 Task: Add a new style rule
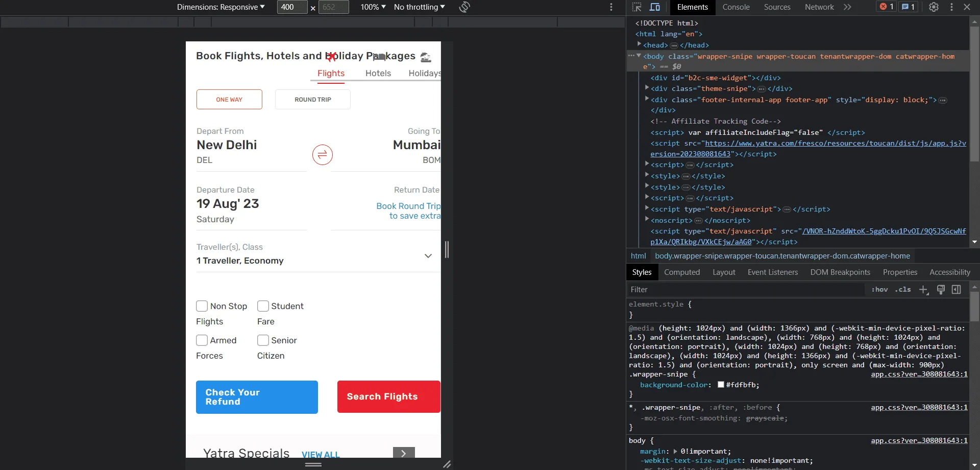924,290
